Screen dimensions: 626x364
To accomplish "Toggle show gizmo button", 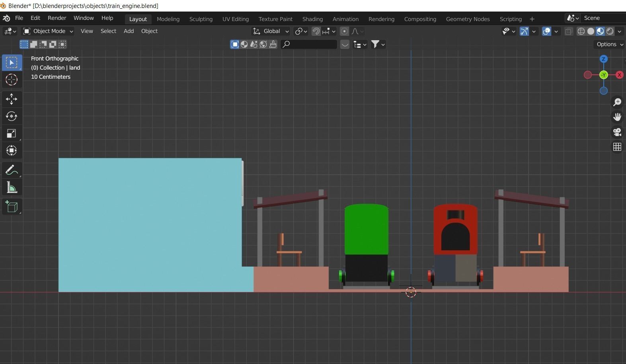I will (524, 31).
